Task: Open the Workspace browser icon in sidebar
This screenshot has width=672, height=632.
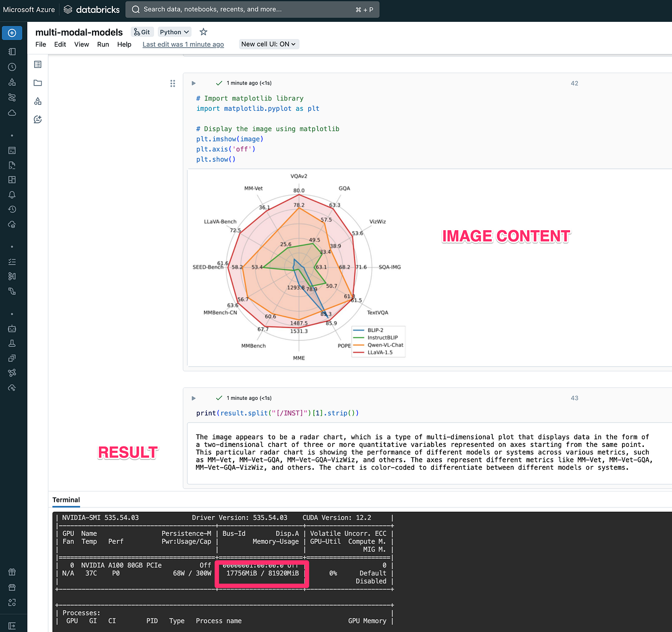Action: 12,51
